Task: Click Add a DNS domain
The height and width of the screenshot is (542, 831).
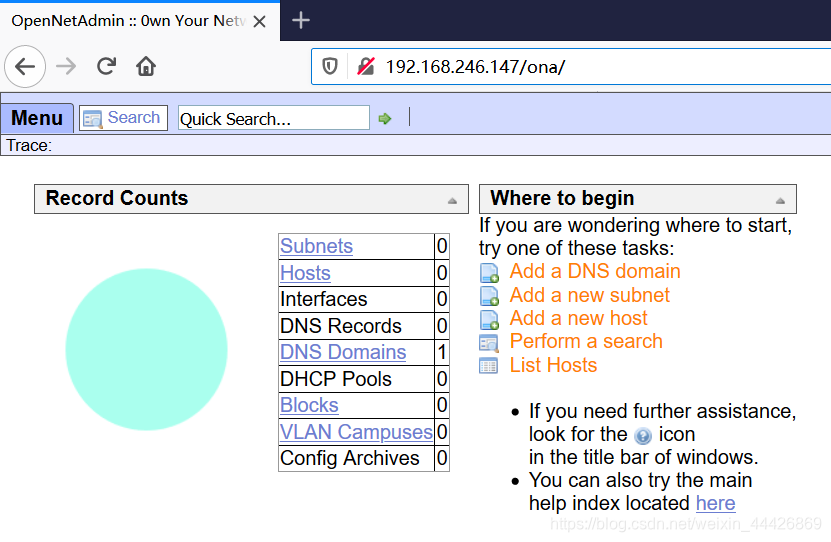Action: 595,271
